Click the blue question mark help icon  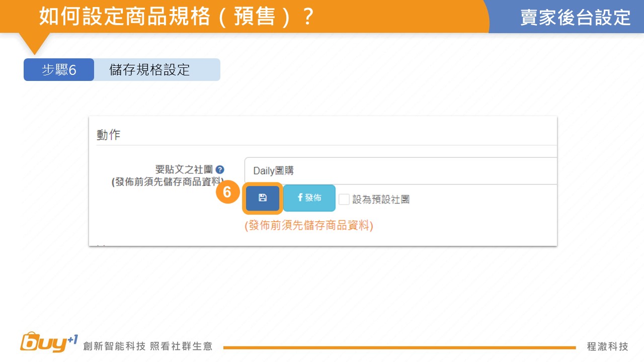pos(220,170)
